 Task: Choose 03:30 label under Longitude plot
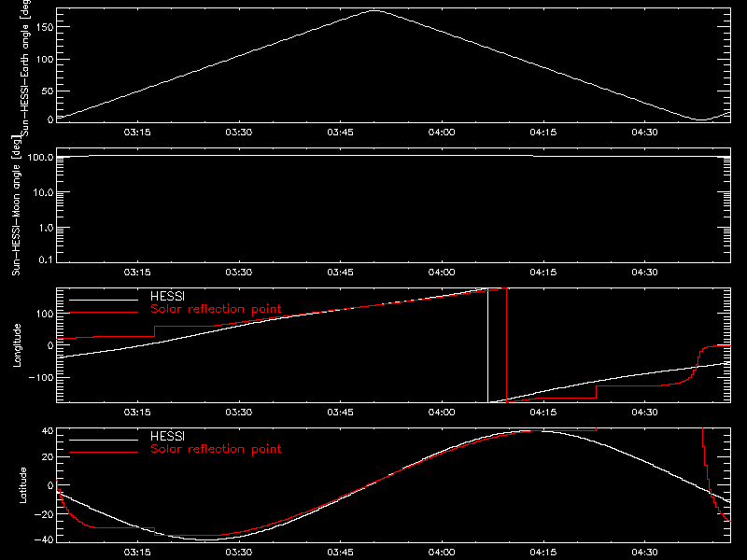(x=239, y=412)
